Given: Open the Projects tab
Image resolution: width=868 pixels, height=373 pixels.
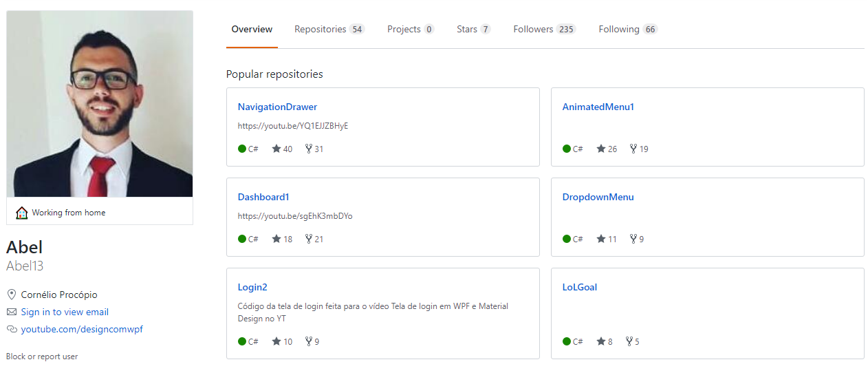Looking at the screenshot, I should pos(410,30).
